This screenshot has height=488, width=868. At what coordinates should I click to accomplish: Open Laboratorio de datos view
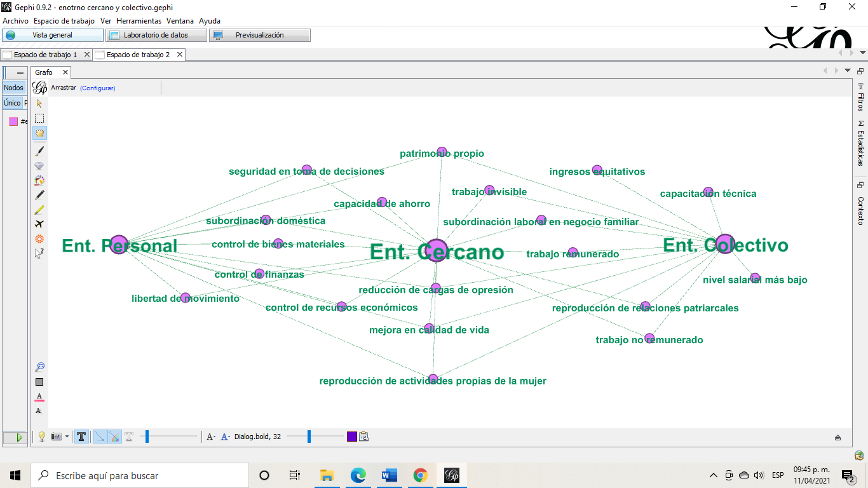click(x=156, y=36)
